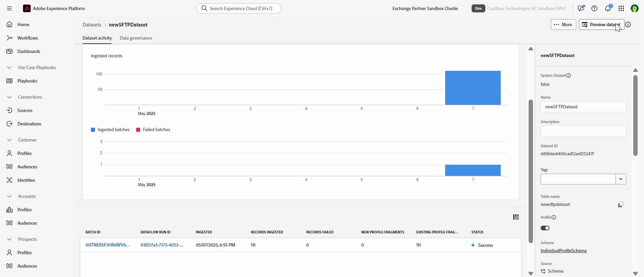Click the Profile info icon
The image size is (644, 277).
coord(554,217)
